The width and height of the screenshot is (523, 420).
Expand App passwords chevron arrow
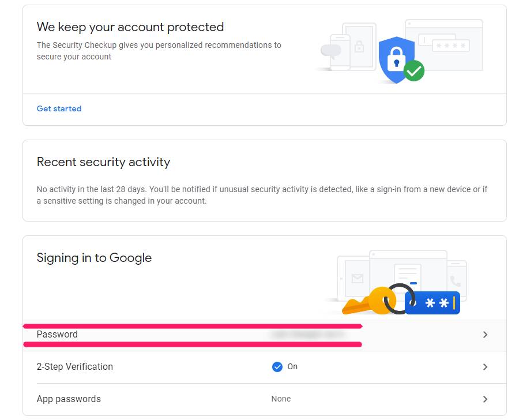tap(485, 399)
